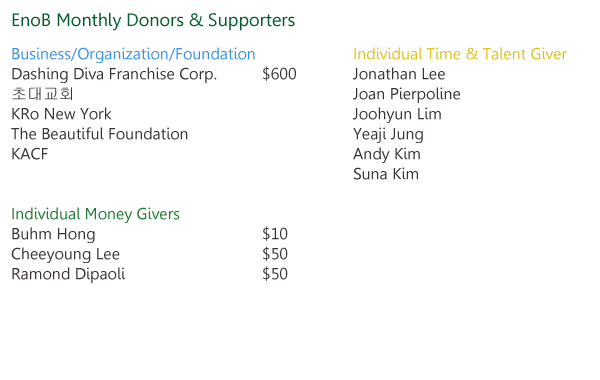Image resolution: width=600 pixels, height=380 pixels.
Task: Select the Business/Organization/Foundation heading
Action: (x=133, y=54)
